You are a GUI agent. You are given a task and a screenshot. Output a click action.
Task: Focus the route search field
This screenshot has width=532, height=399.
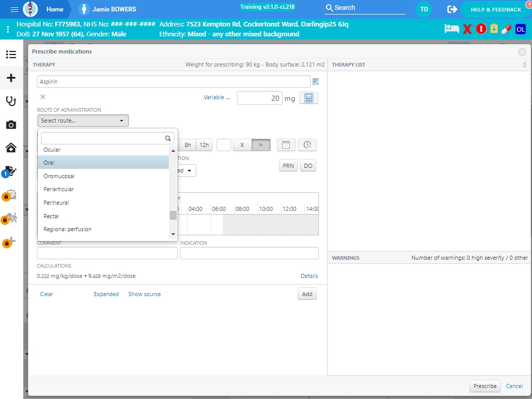click(x=108, y=138)
